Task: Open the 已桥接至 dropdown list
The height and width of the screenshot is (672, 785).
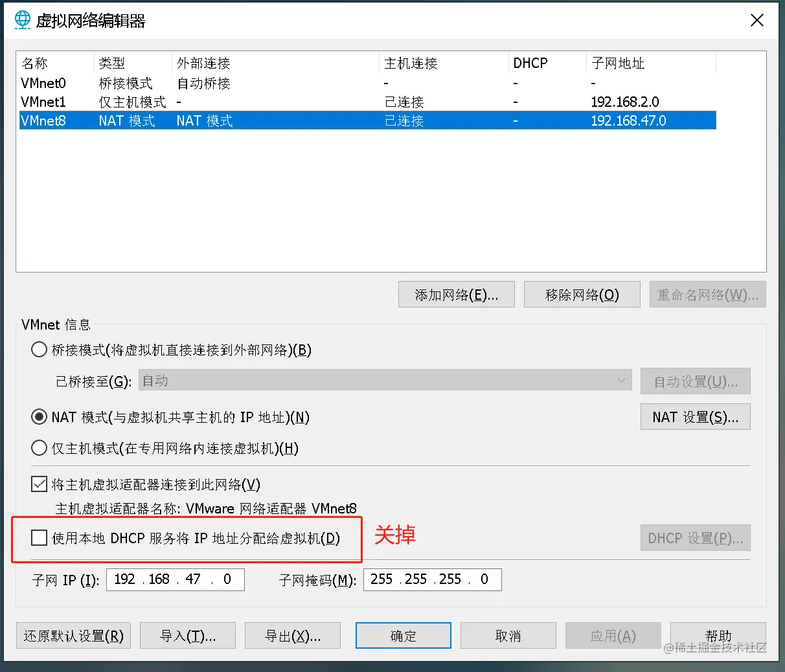Action: coord(385,381)
